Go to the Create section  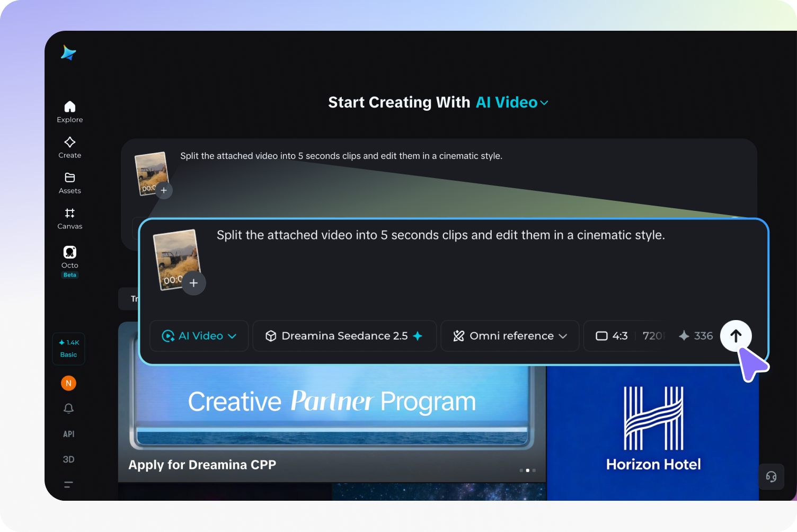click(70, 147)
